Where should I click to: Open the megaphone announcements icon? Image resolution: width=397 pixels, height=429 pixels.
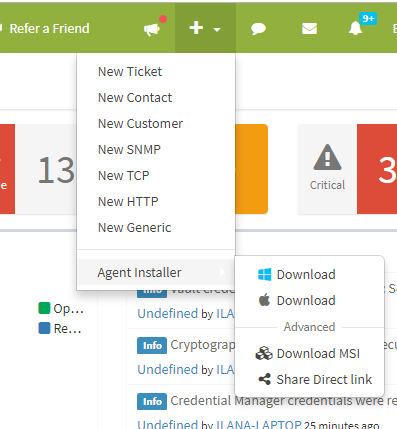click(x=152, y=29)
